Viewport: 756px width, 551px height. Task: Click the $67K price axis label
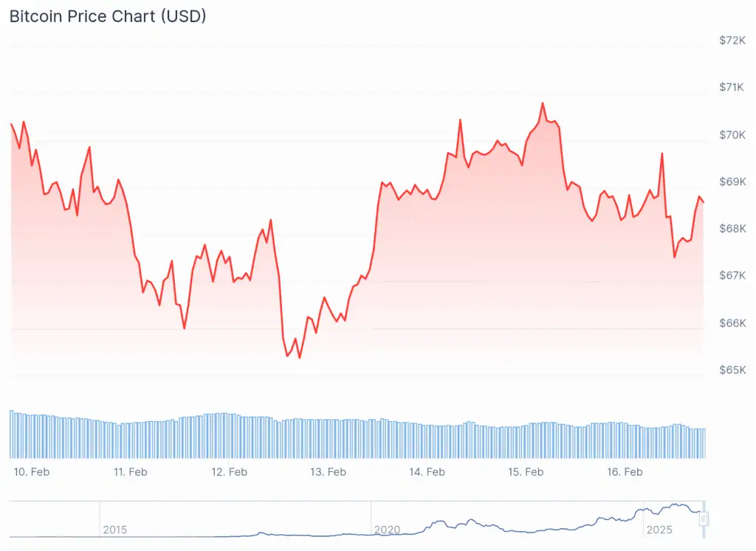[x=733, y=276]
